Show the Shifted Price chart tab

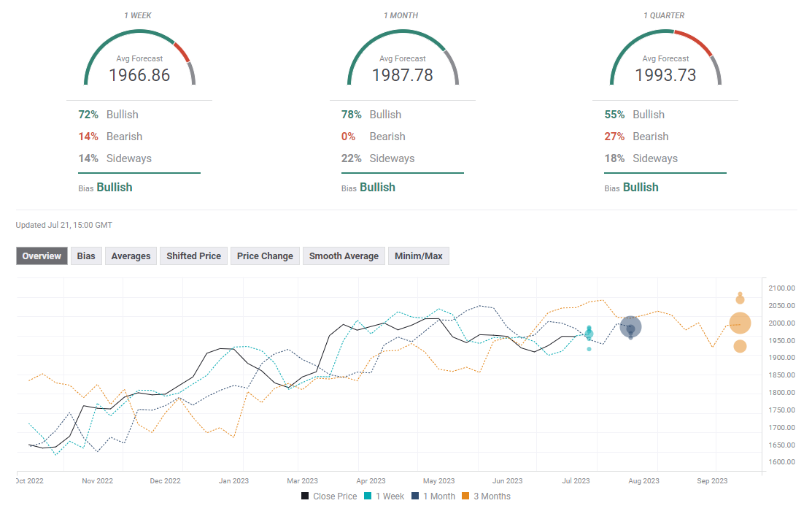193,256
